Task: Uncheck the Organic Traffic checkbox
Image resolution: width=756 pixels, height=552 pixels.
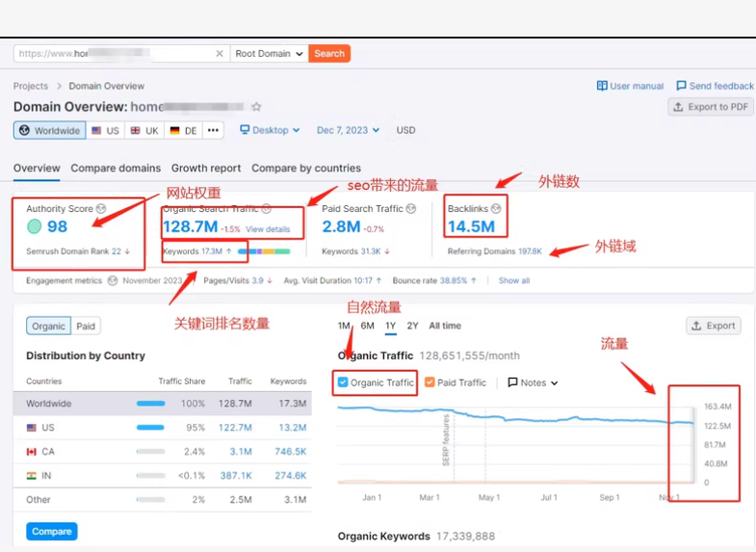Action: point(343,382)
